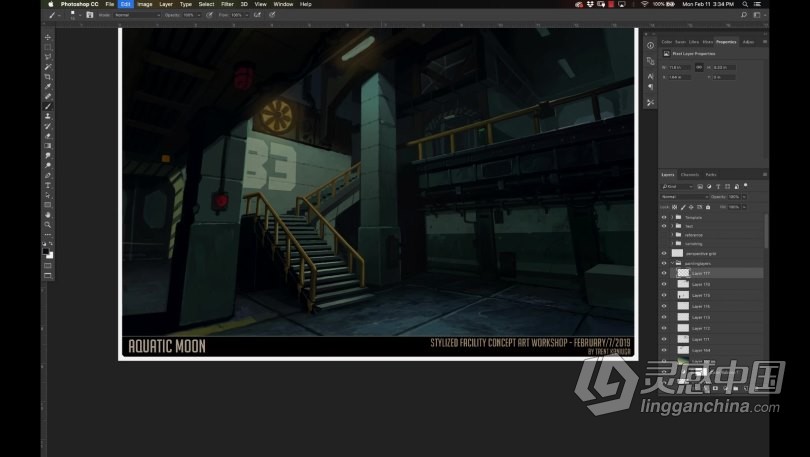Toggle the layer filter on/off switch
810x457 pixels.
(x=745, y=186)
